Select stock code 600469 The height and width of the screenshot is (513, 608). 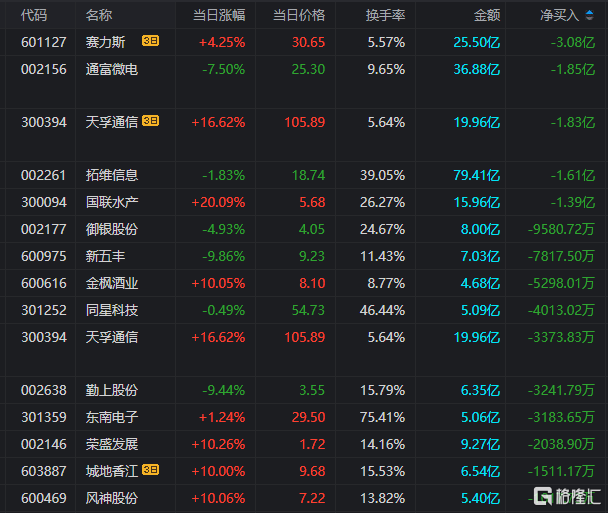pos(44,498)
